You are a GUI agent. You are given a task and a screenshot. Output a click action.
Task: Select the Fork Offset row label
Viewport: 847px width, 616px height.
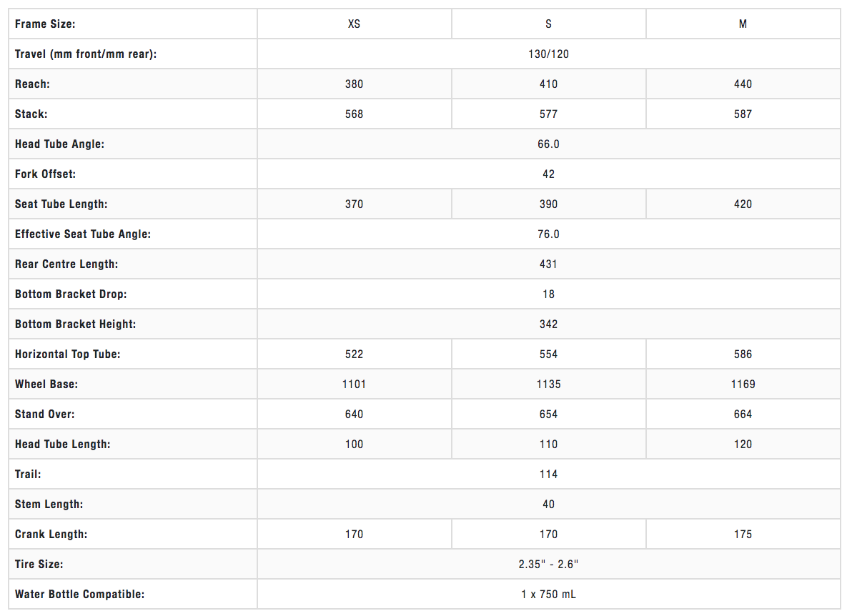45,174
